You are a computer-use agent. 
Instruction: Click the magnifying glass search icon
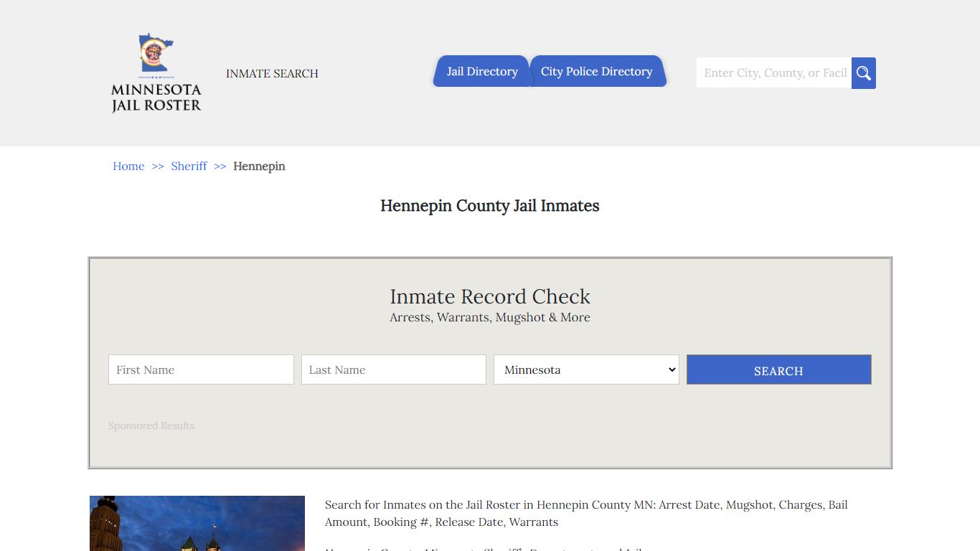[x=863, y=73]
